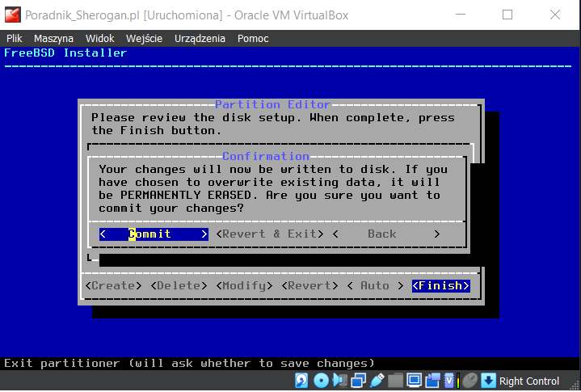Screen dimensions: 581x392
Task: Open the Urządzenia menu
Action: coord(200,38)
